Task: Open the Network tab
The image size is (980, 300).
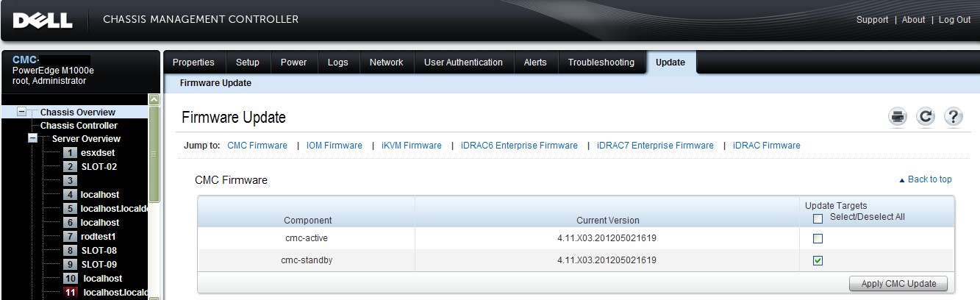Action: click(387, 63)
